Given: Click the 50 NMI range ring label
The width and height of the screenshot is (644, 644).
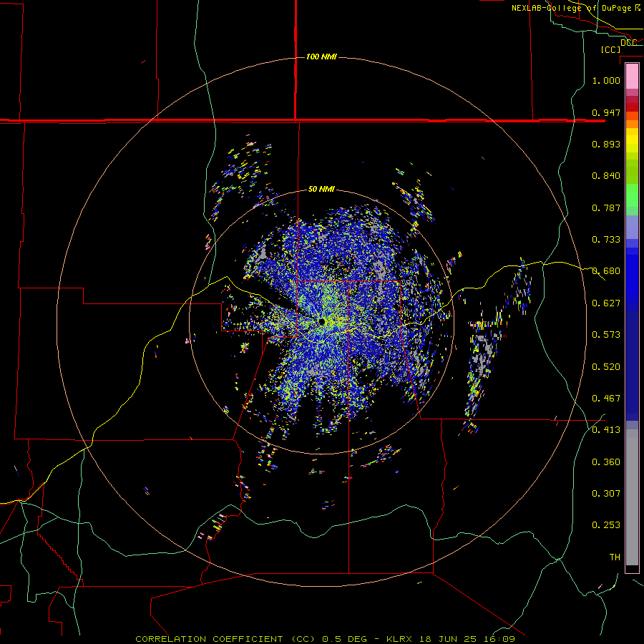Looking at the screenshot, I should tap(321, 189).
